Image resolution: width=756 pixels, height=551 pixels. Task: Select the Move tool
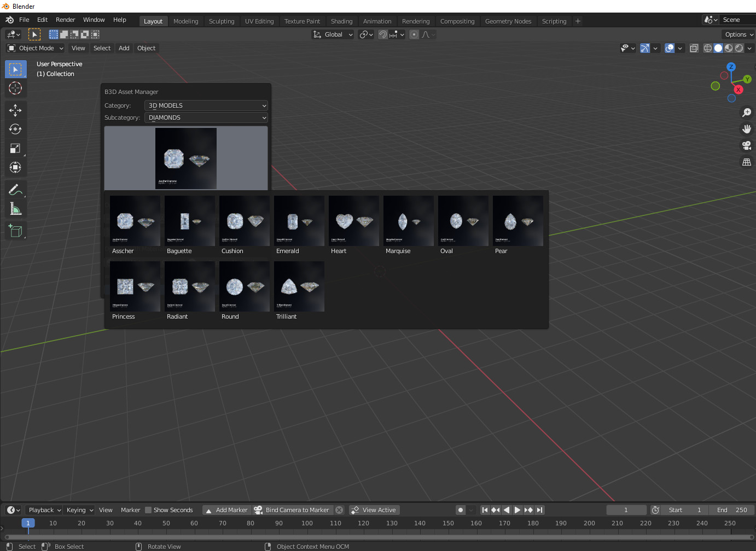pos(15,110)
